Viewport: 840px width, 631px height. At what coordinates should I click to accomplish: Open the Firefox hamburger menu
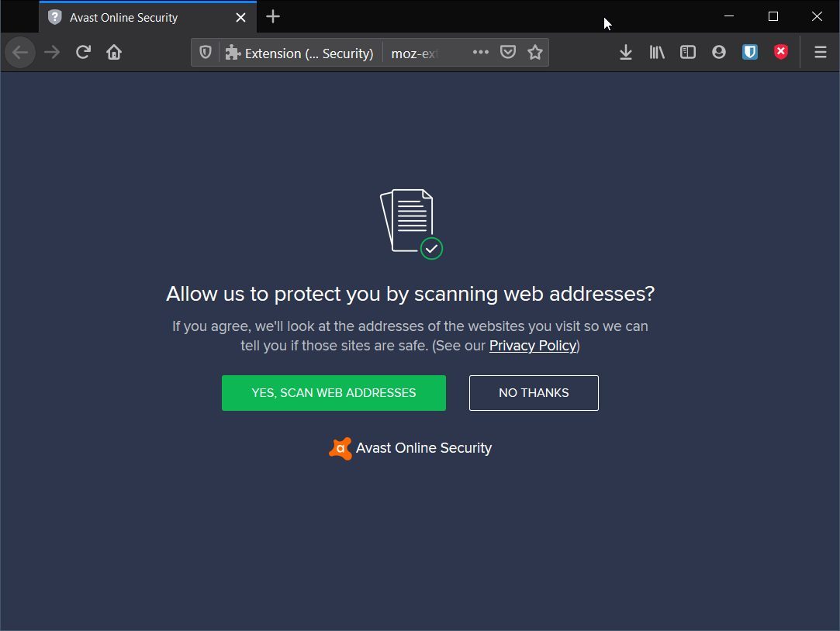click(x=820, y=53)
